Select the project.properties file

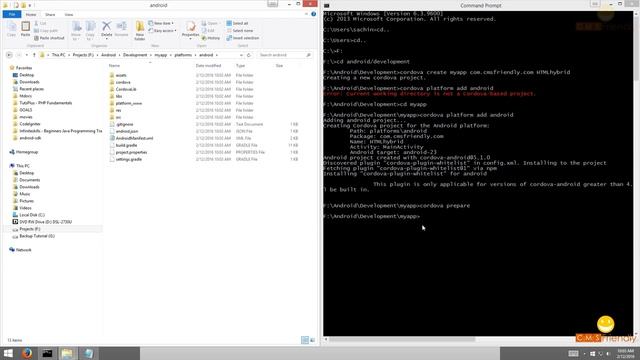131,152
